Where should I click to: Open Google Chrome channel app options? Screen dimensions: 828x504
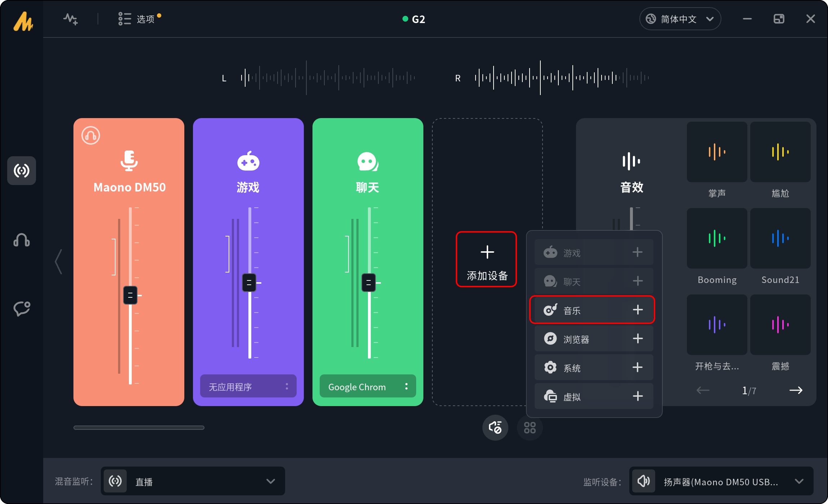pyautogui.click(x=406, y=386)
